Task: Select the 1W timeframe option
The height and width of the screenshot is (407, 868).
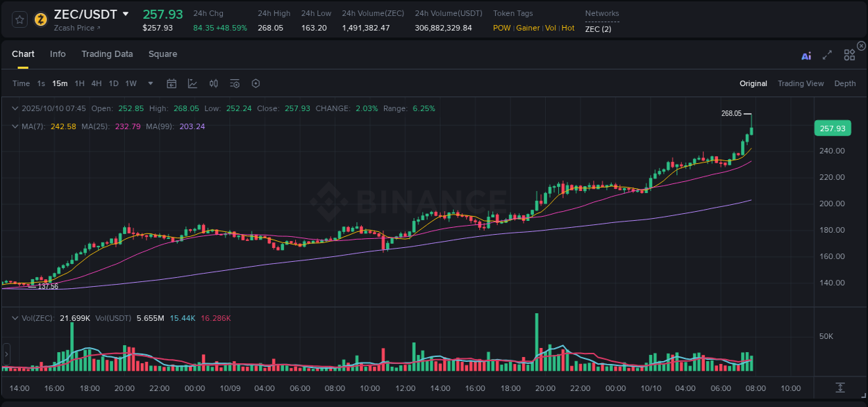Action: pyautogui.click(x=131, y=83)
